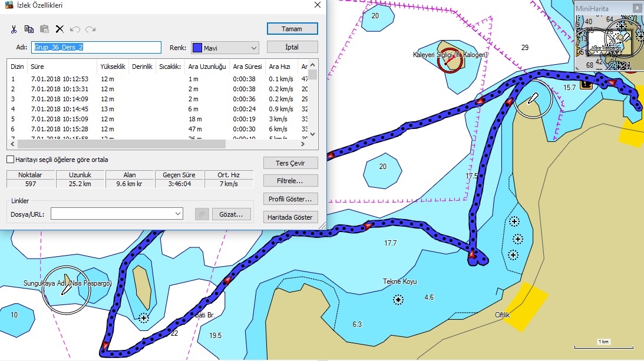Click the Profili Göster... button
Screen dimensions: 644x361
pyautogui.click(x=290, y=199)
